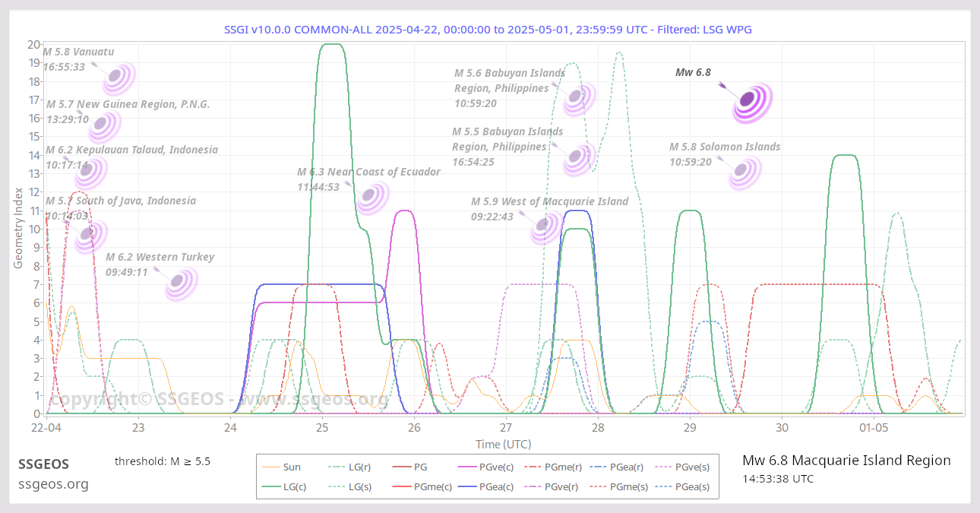Toggle the PGve(c) legend entry
Image resolution: width=980 pixels, height=513 pixels.
469,467
